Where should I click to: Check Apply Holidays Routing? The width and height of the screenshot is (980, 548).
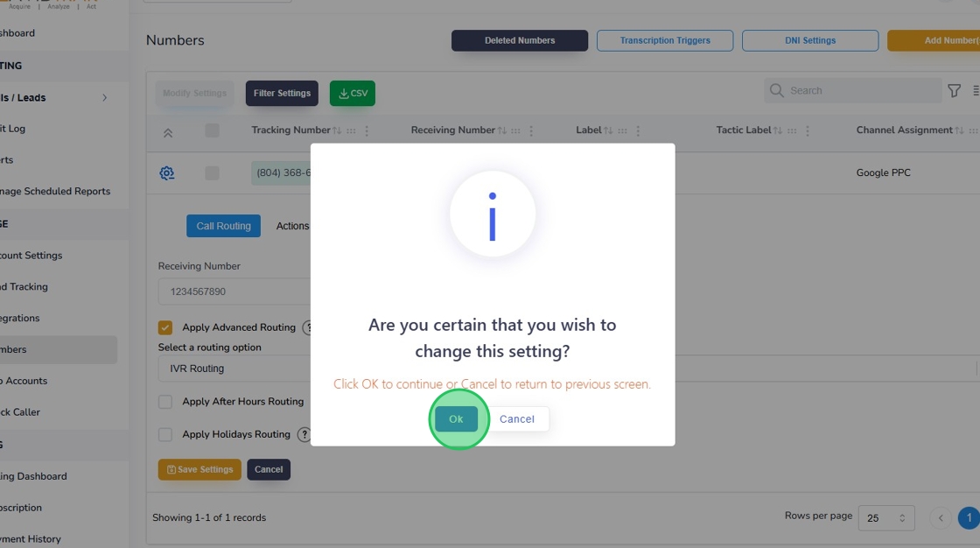pos(165,434)
